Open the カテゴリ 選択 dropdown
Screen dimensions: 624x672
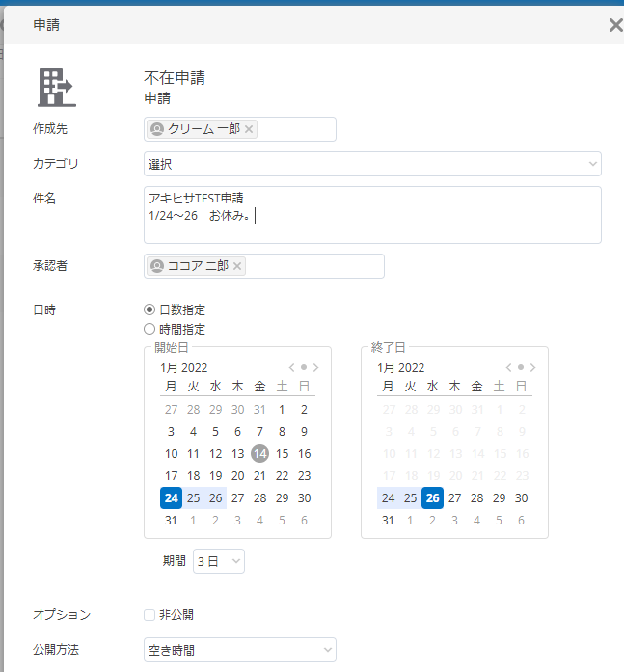tap(372, 164)
